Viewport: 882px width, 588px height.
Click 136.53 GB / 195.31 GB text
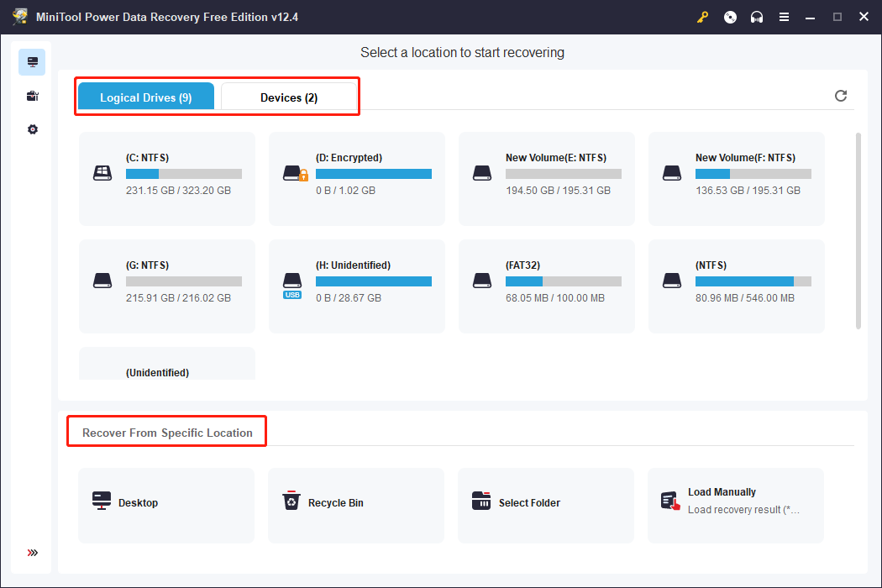click(748, 190)
